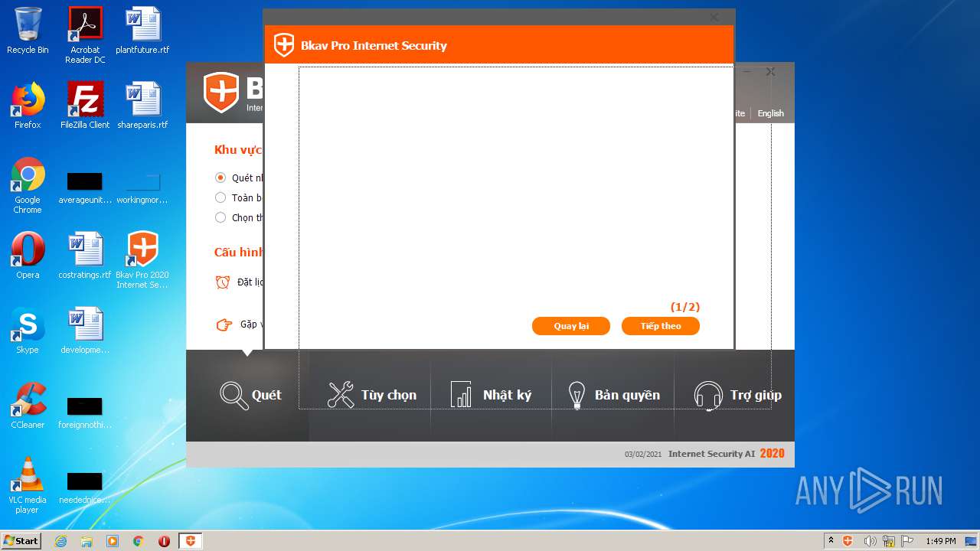Screen dimensions: 980x551
Task: Show hidden tray icons arrow
Action: point(831,541)
